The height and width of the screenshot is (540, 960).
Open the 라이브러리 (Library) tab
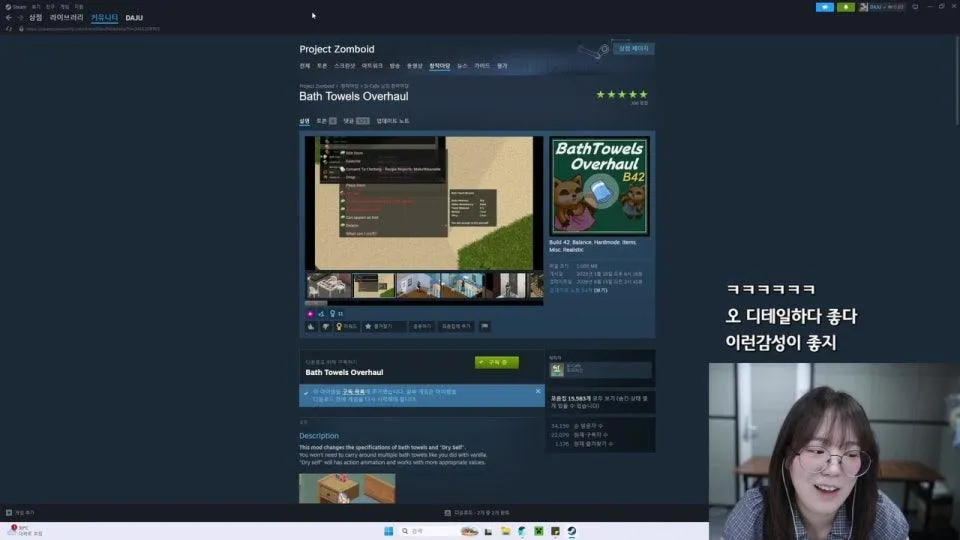tap(66, 18)
